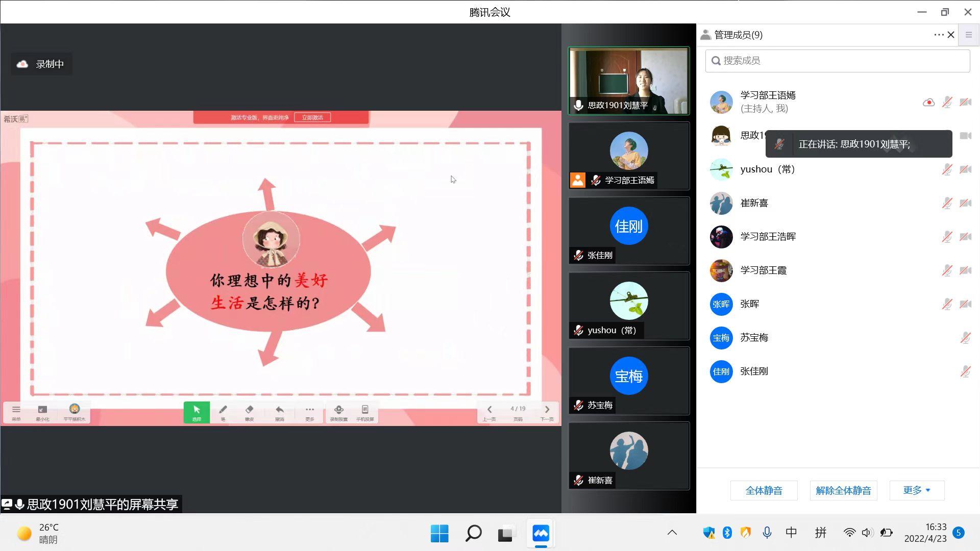Screen dimensions: 980x551
Task: Click 解除全体静音 button
Action: [x=843, y=490]
